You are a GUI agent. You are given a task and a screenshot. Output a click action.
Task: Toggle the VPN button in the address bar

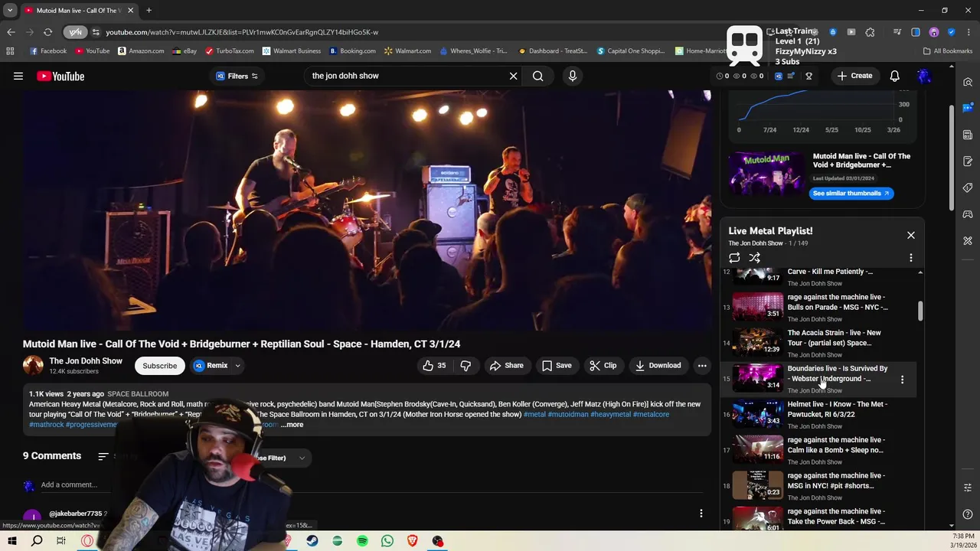coord(75,32)
